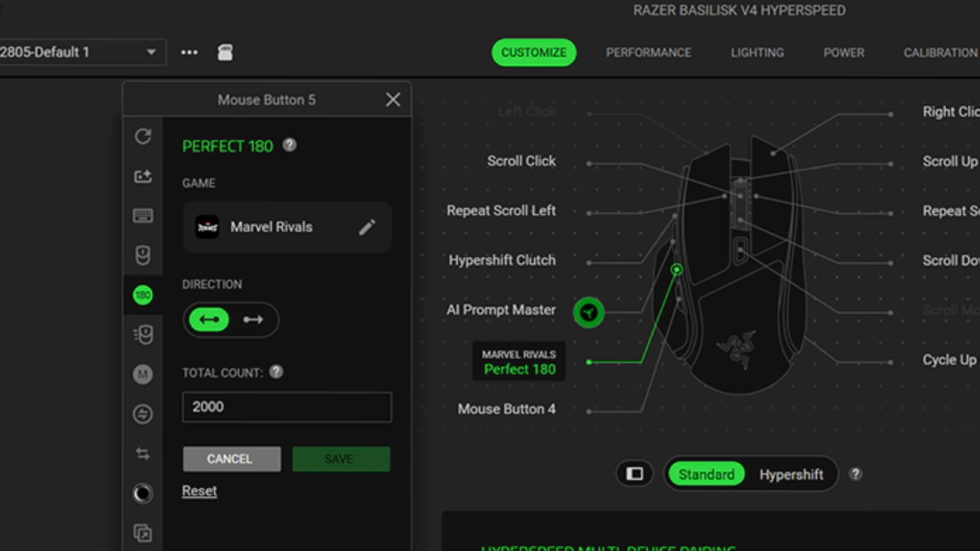
Task: Open the CUSTOMIZE tab
Action: pos(534,53)
